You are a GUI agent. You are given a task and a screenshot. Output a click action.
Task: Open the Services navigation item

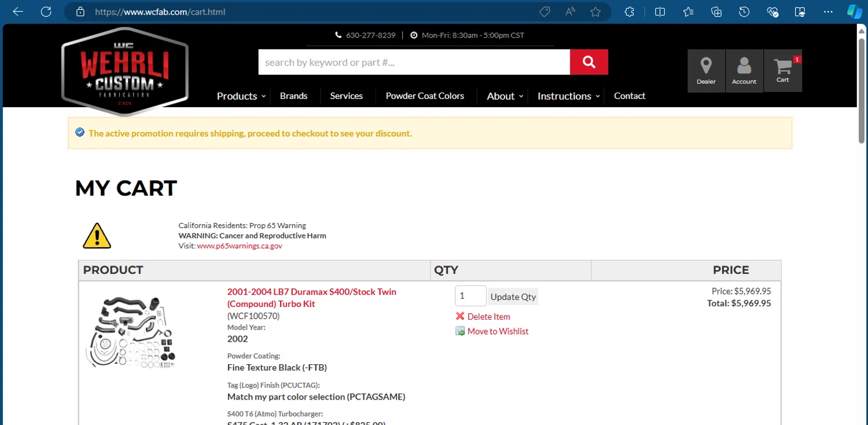[x=346, y=96]
